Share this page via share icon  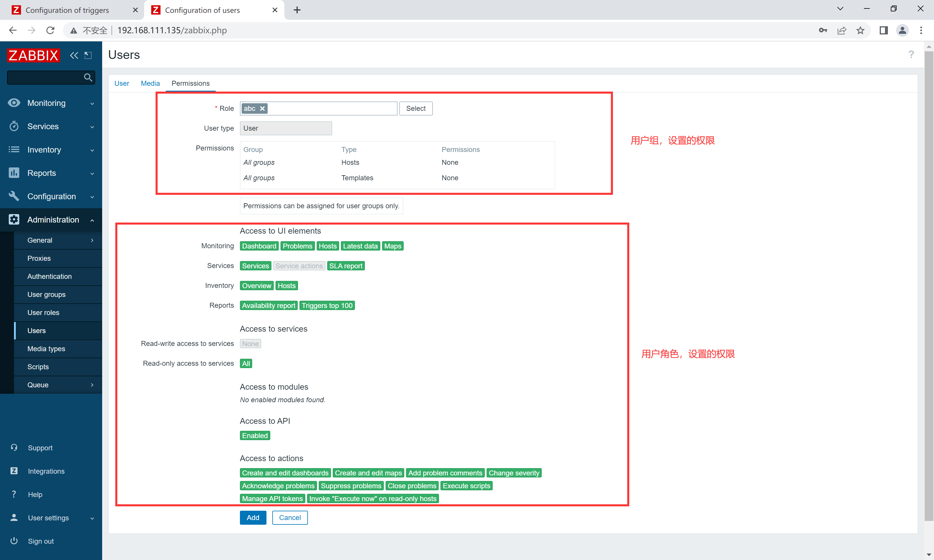841,30
